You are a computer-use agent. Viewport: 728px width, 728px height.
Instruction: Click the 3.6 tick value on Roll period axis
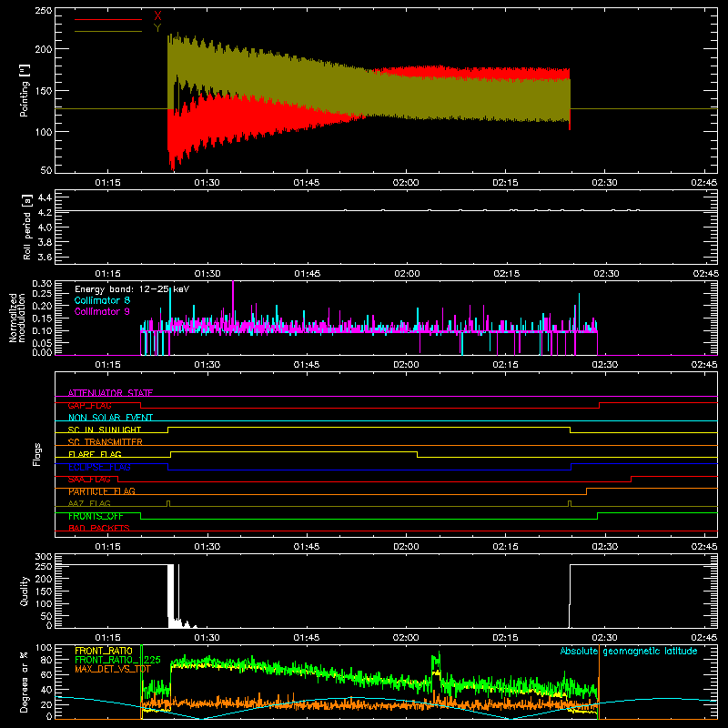tap(45, 257)
